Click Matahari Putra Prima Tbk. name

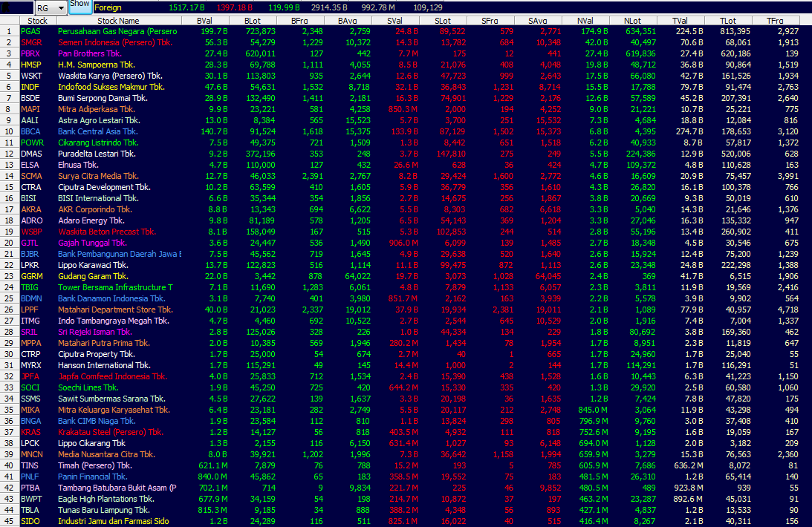104,343
